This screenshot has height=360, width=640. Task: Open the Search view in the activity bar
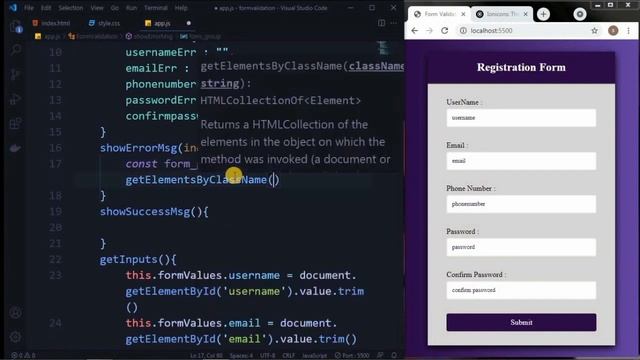[16, 50]
